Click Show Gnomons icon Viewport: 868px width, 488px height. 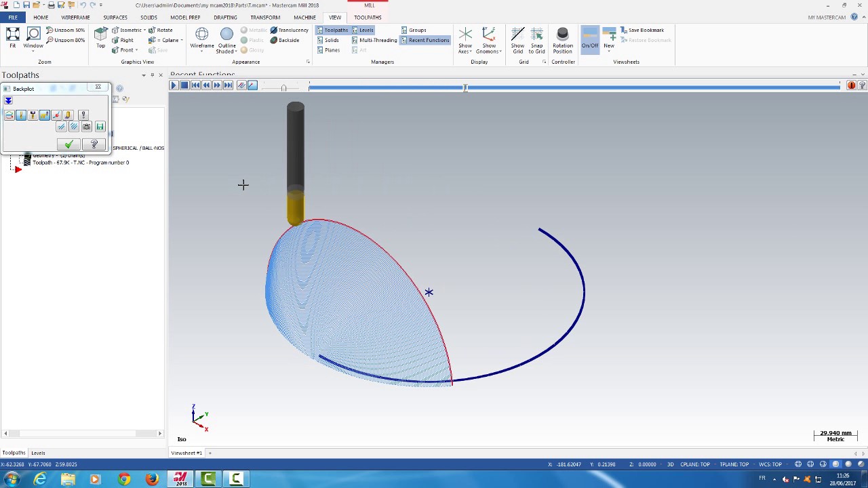(x=489, y=35)
